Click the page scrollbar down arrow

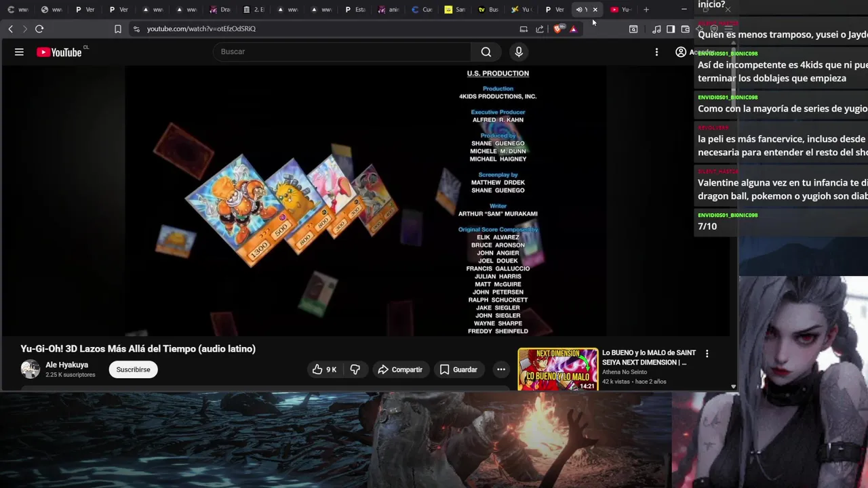733,386
